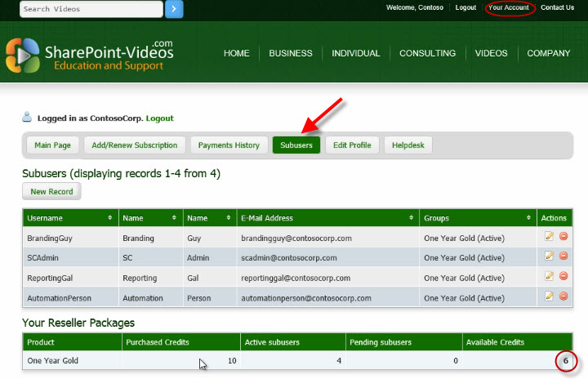Click Purchased Credits value 10

tap(232, 360)
